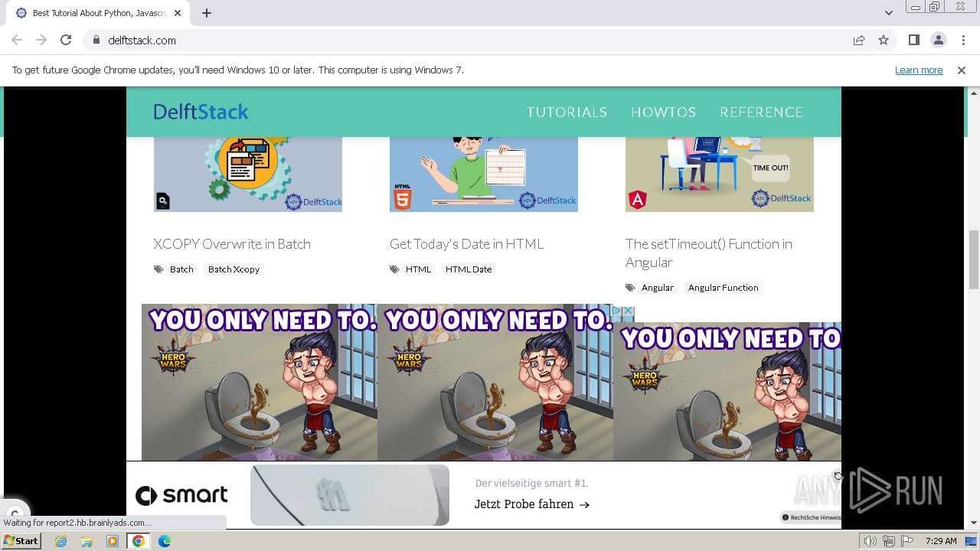Viewport: 980px width, 551px height.
Task: Select the Batch tag
Action: pyautogui.click(x=181, y=269)
